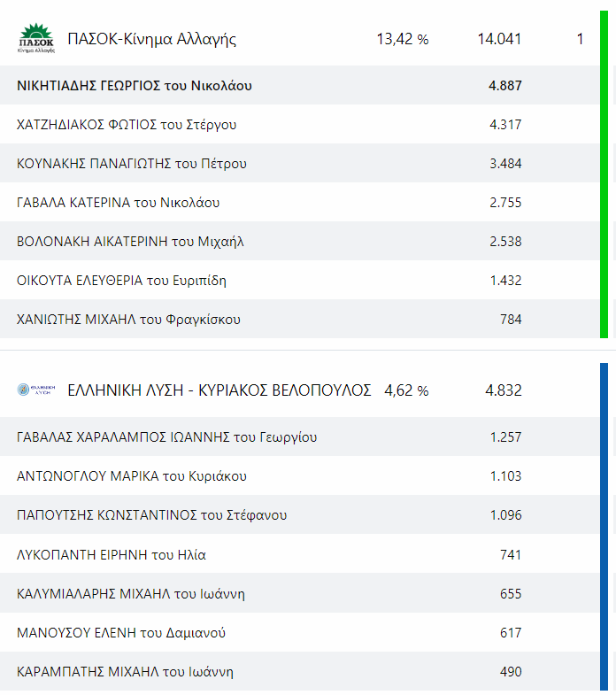Screen dimensions: 616x695
Task: Select candidate ΝΙΚΗΤΙΑΔΗΣ ΓΕΩΡΓΙΟΣ του Νικολάου
Action: tap(135, 86)
